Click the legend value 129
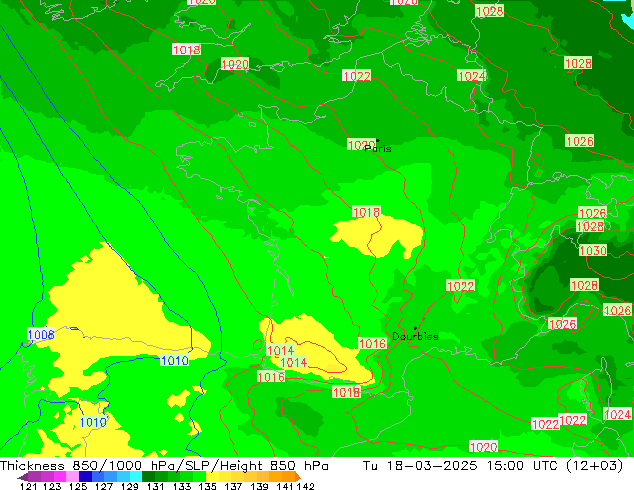 click(130, 486)
